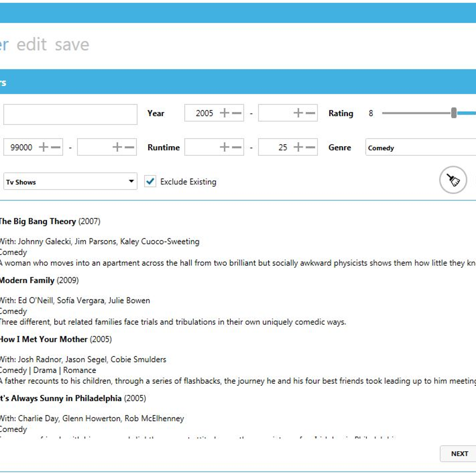Increase the 99000 field with plus

click(x=43, y=147)
